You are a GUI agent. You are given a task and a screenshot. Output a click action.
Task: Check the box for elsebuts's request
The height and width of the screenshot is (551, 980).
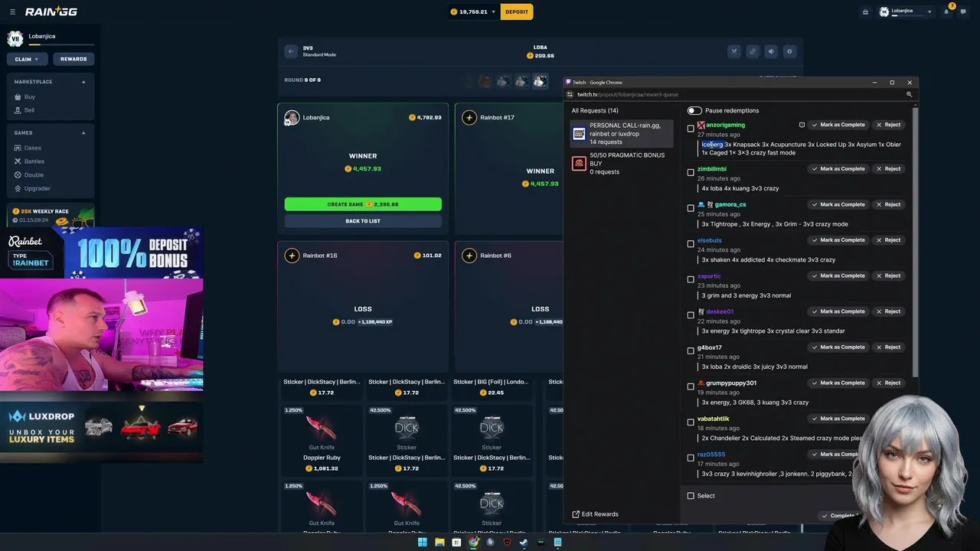[691, 244]
